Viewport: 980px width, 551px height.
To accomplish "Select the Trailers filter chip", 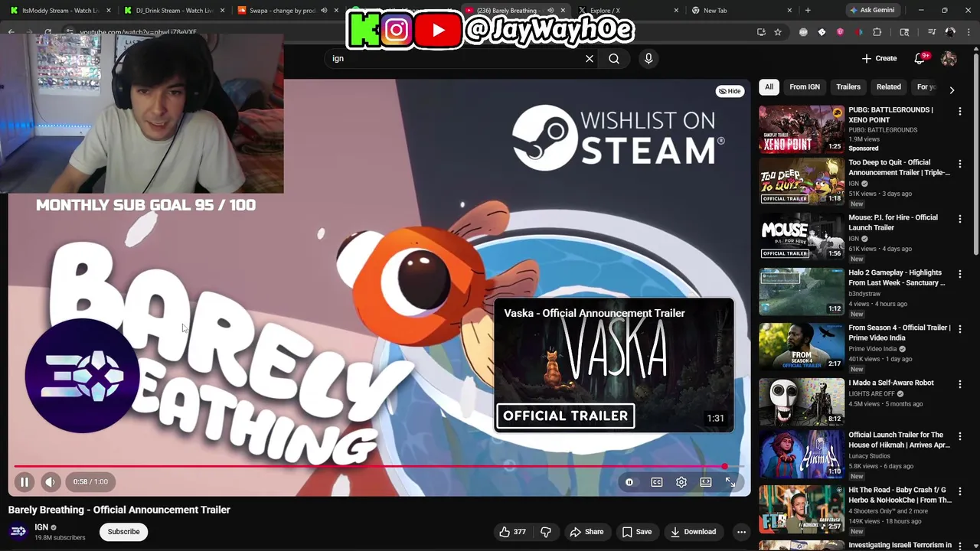I will pos(848,87).
